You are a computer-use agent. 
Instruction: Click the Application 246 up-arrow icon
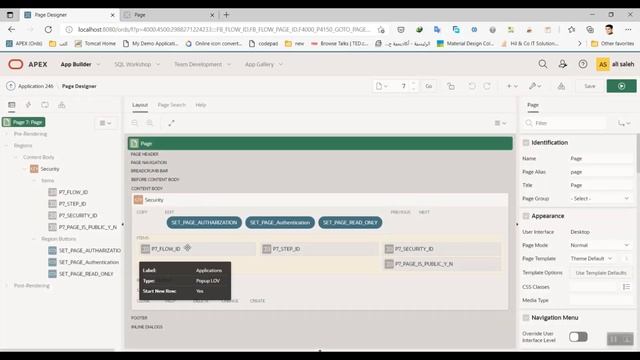pyautogui.click(x=11, y=86)
